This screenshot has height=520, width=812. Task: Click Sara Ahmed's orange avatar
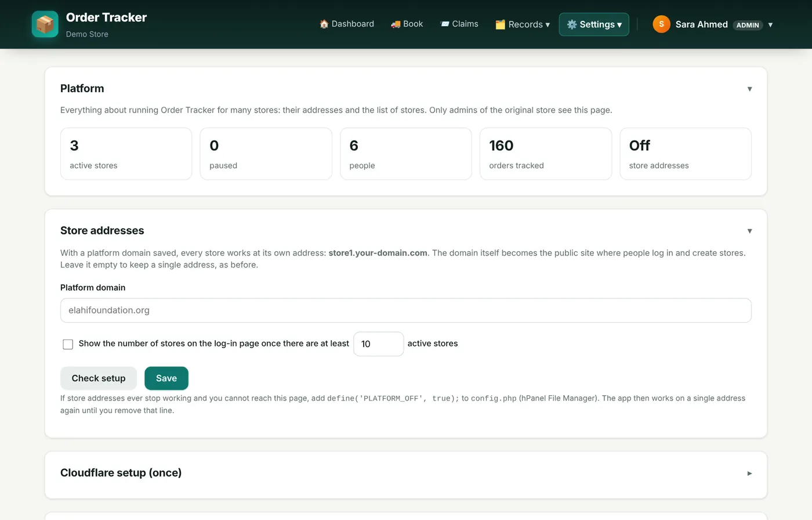coord(661,24)
